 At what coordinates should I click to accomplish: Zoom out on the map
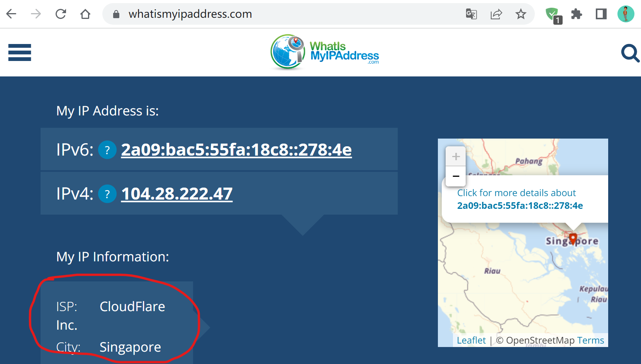(x=456, y=176)
